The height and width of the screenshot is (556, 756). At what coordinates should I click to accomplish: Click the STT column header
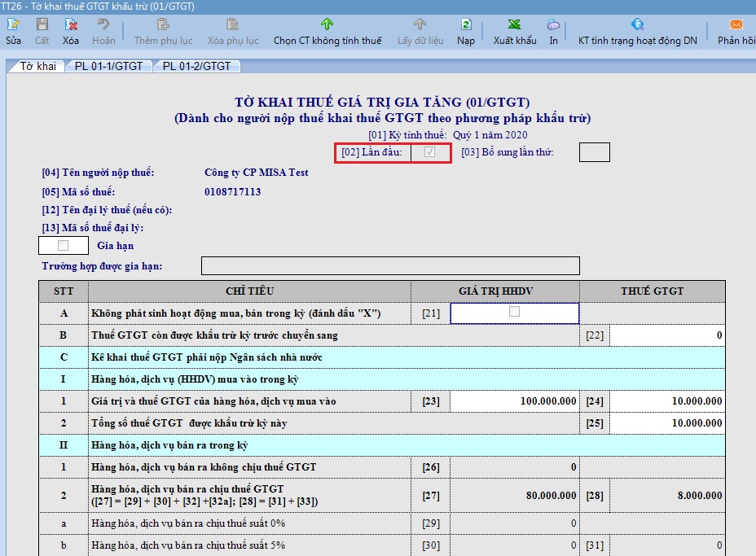point(64,291)
